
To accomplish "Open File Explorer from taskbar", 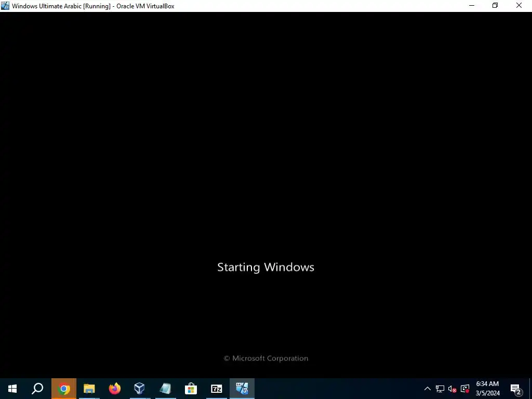I will coord(89,389).
